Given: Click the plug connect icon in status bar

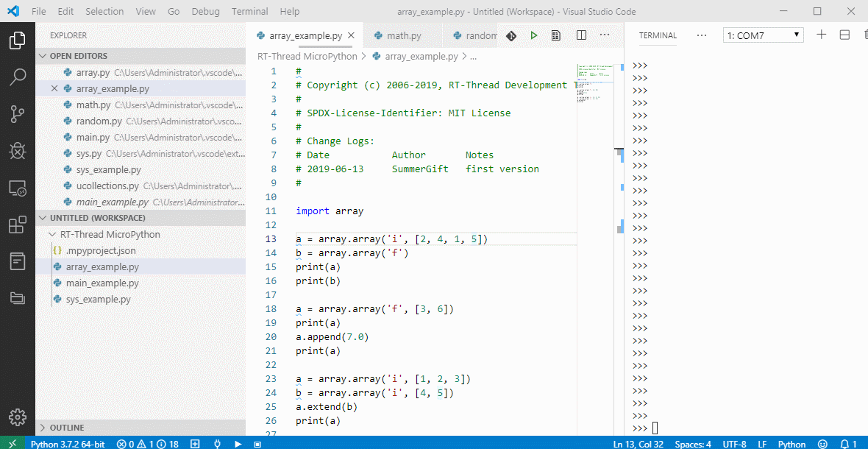Looking at the screenshot, I should point(217,444).
